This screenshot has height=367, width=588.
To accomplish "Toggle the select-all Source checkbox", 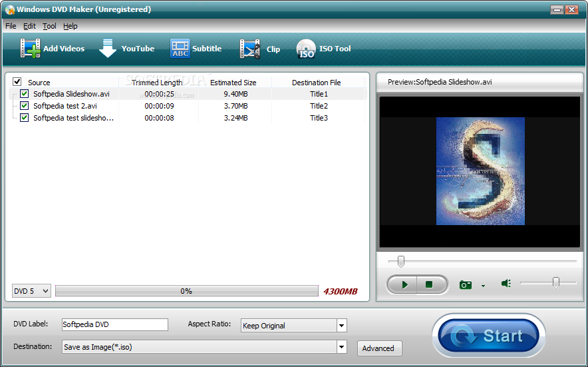I will [17, 81].
